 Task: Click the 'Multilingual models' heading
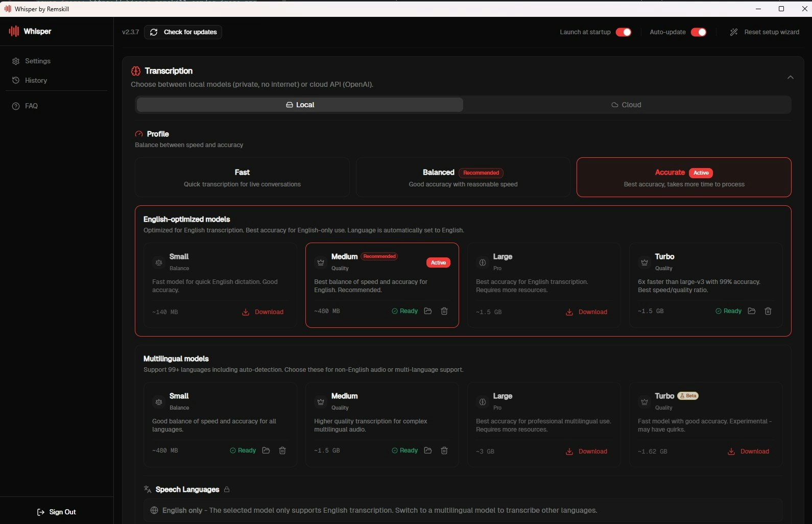click(x=176, y=359)
